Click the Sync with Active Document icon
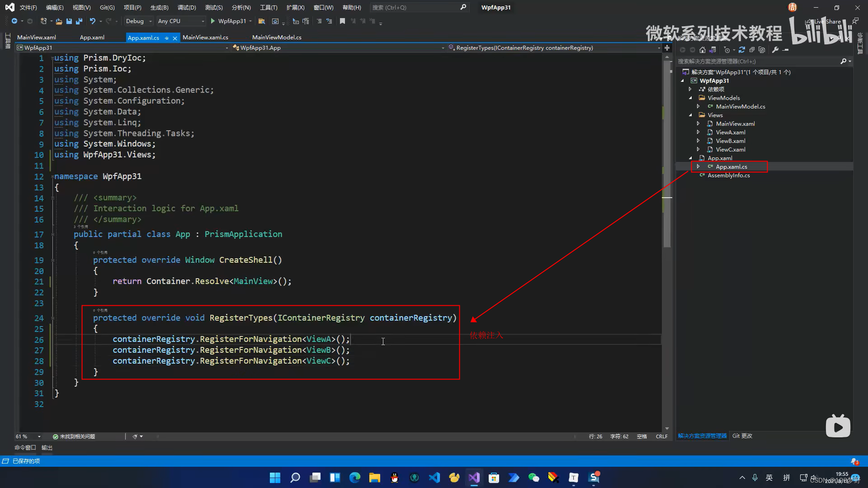The width and height of the screenshot is (868, 488). [x=742, y=50]
